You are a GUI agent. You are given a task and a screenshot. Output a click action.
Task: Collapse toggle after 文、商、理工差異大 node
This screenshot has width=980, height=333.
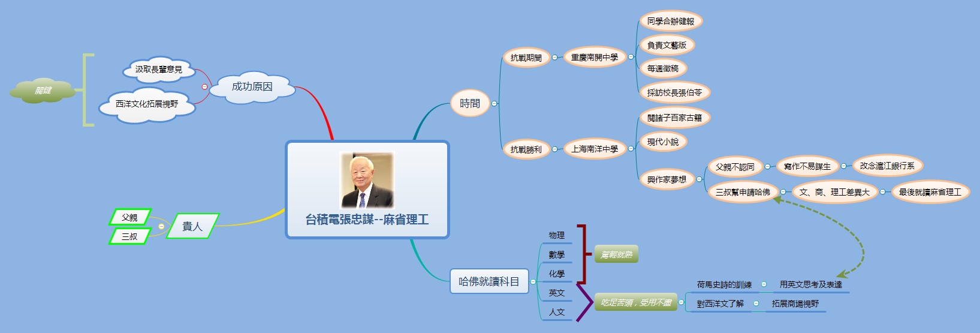coord(882,192)
